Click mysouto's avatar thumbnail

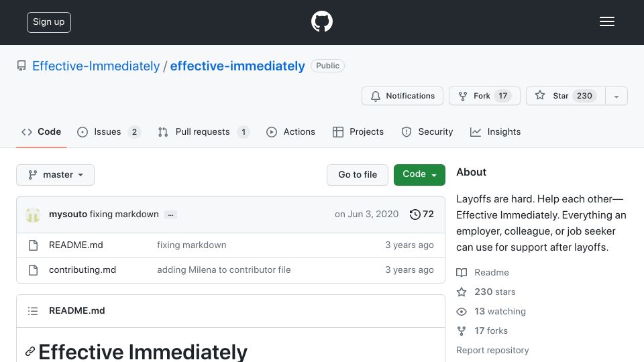coord(33,215)
